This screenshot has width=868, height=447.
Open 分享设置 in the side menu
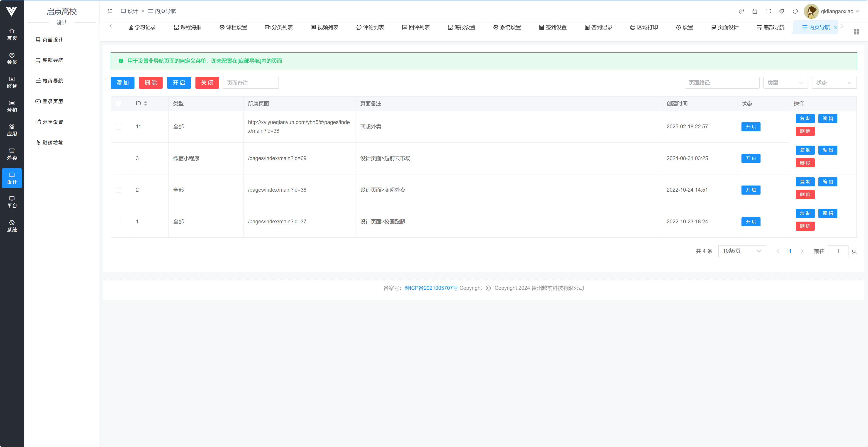(x=49, y=122)
